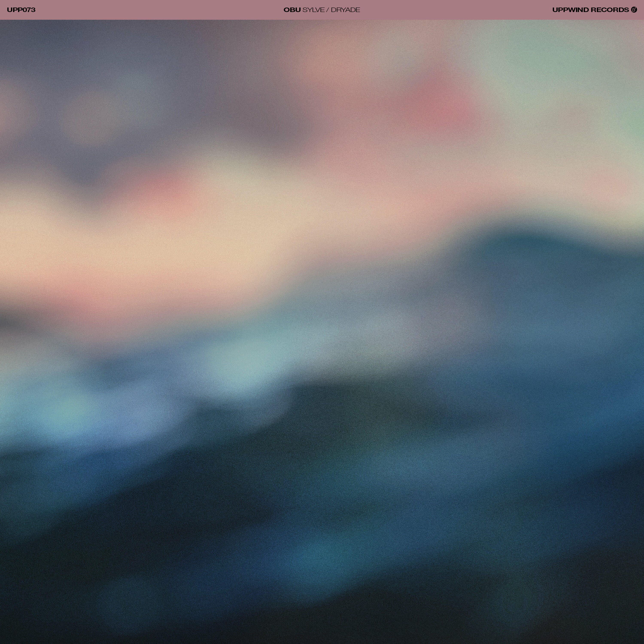This screenshot has height=644, width=644.
Task: Click the slash between SYLVE and DRYADE
Action: tap(328, 10)
